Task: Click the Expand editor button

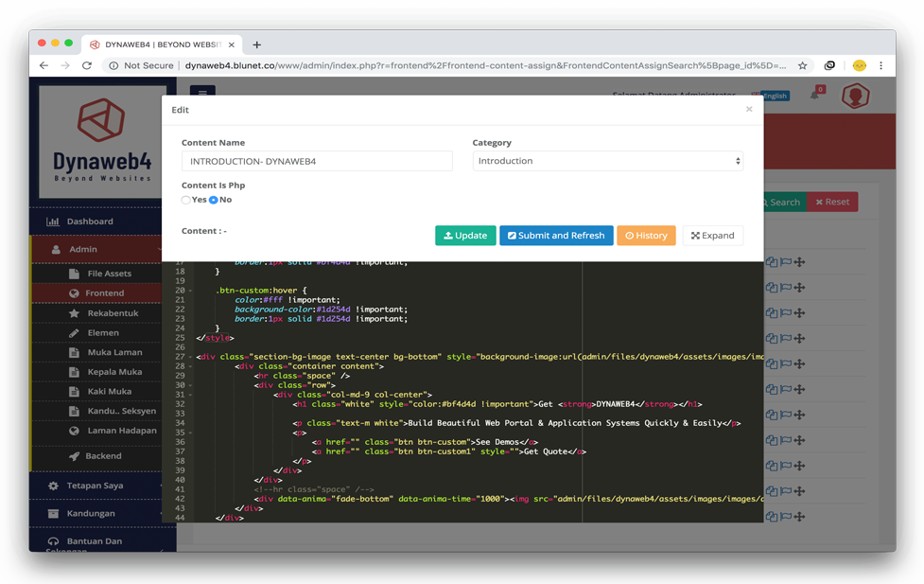Action: click(713, 236)
